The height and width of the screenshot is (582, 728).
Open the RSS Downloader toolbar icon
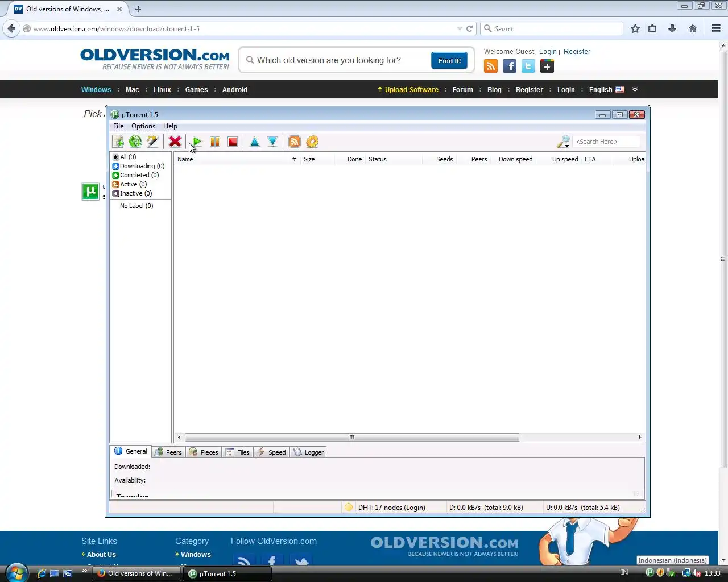[x=295, y=142]
